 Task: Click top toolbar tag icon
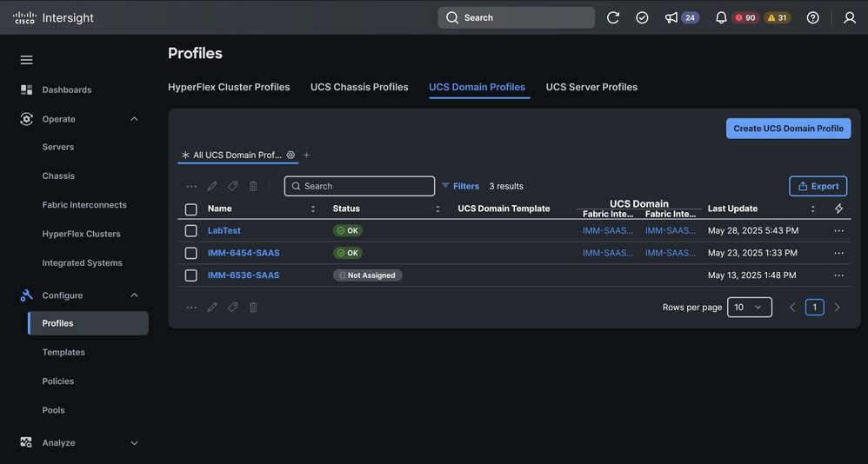(x=232, y=186)
